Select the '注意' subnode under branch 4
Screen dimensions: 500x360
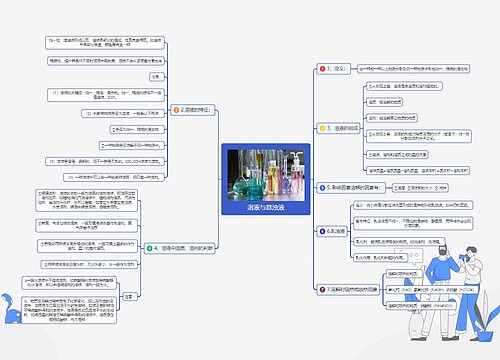click(x=129, y=296)
